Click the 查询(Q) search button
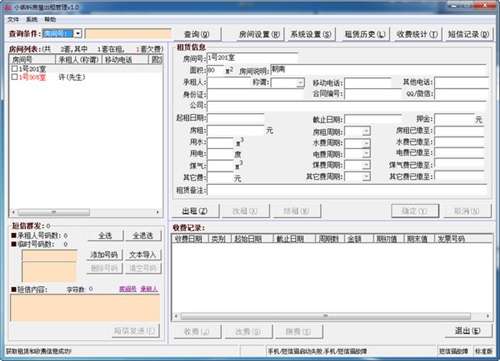This screenshot has width=500, height=361. (197, 34)
